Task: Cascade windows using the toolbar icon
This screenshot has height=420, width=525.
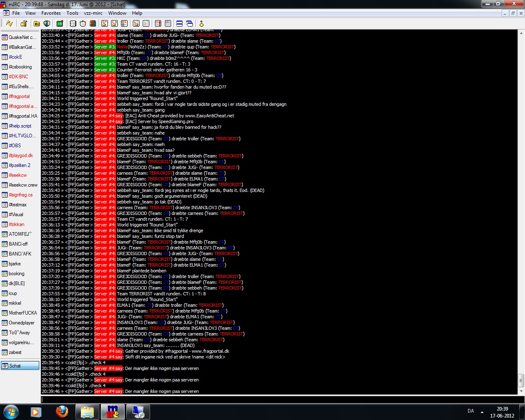Action: pyautogui.click(x=189, y=23)
